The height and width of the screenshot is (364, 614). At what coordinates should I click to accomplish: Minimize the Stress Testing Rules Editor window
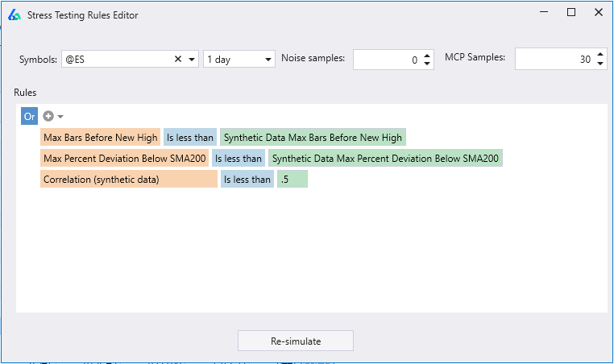pos(544,12)
